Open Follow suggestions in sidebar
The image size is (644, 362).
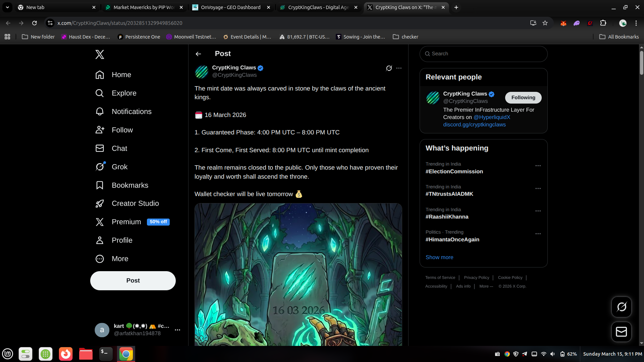point(114,130)
